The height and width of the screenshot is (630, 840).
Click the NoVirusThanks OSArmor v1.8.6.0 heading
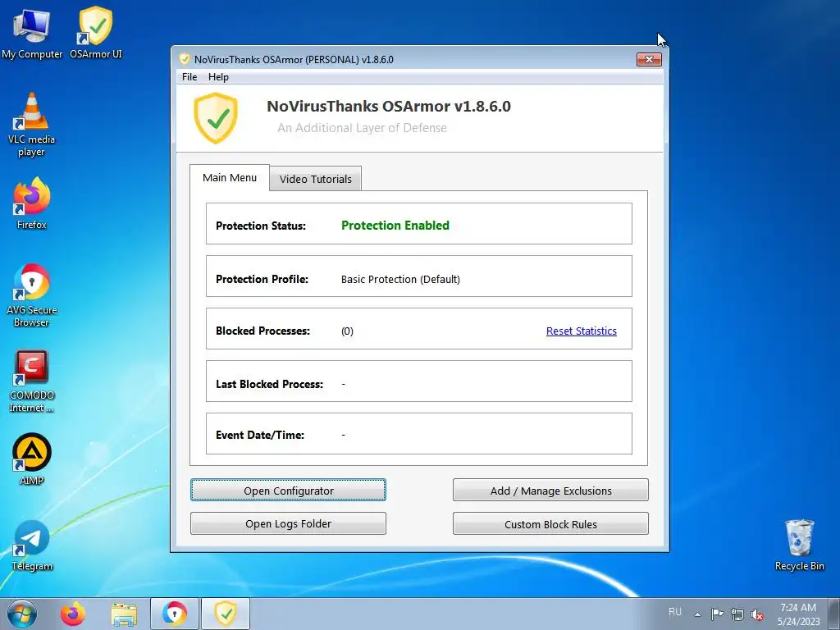pos(389,106)
